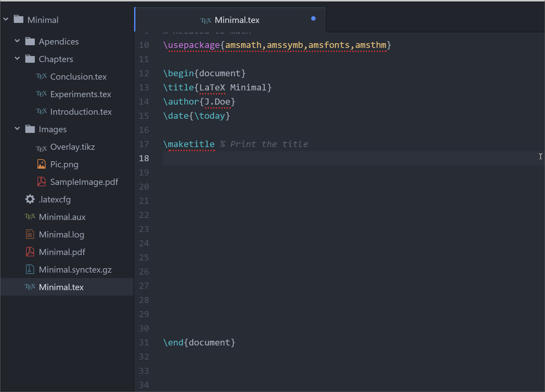Click the Chapters folder icon
This screenshot has width=545, height=392.
(30, 59)
